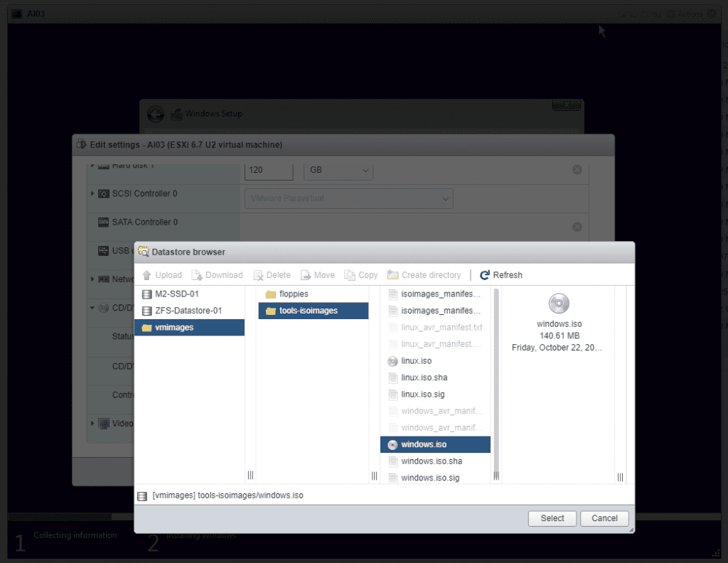The width and height of the screenshot is (728, 563).
Task: Select the vmimages datastore folder
Action: coord(189,327)
